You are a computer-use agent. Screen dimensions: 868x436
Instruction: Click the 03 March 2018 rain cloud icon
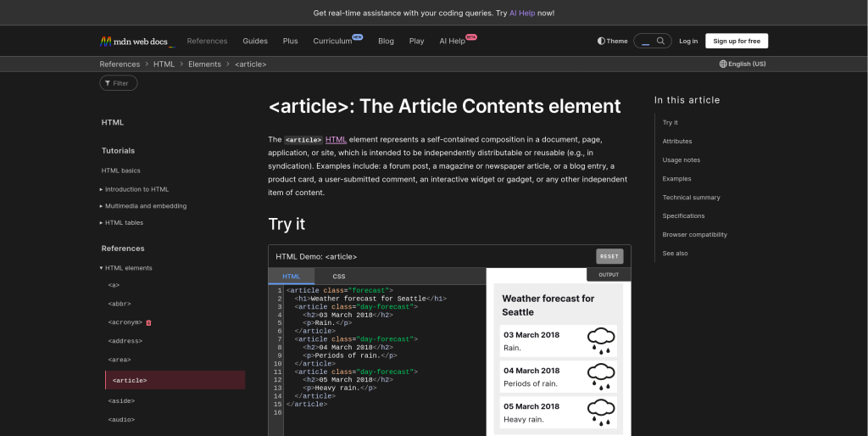coord(601,341)
